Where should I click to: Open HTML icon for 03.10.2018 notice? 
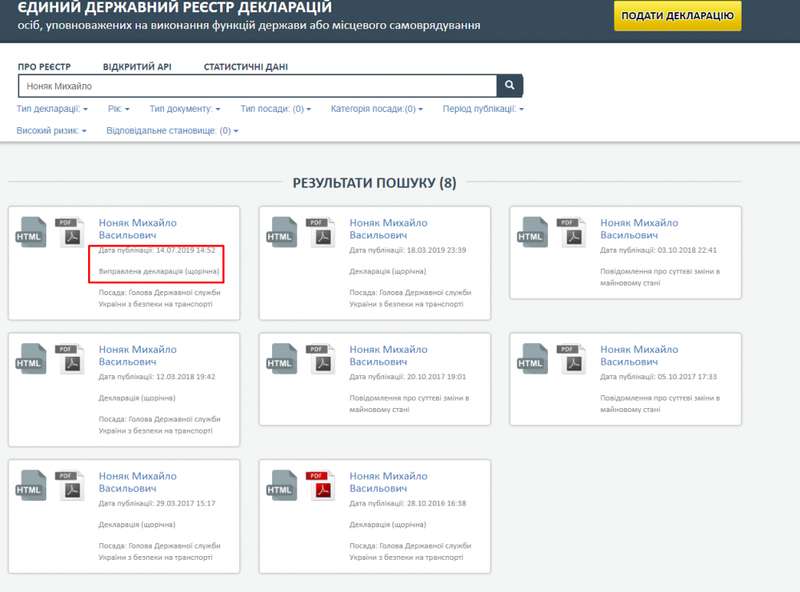click(533, 234)
